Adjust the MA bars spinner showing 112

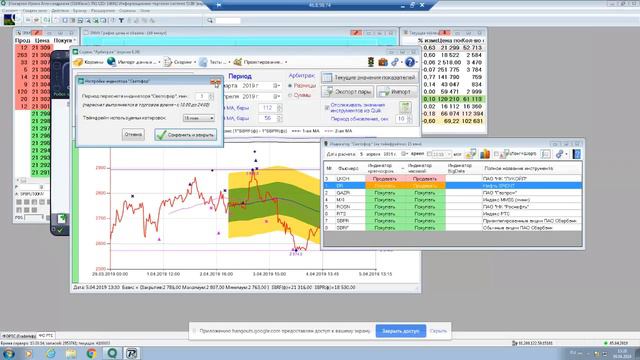(x=280, y=108)
